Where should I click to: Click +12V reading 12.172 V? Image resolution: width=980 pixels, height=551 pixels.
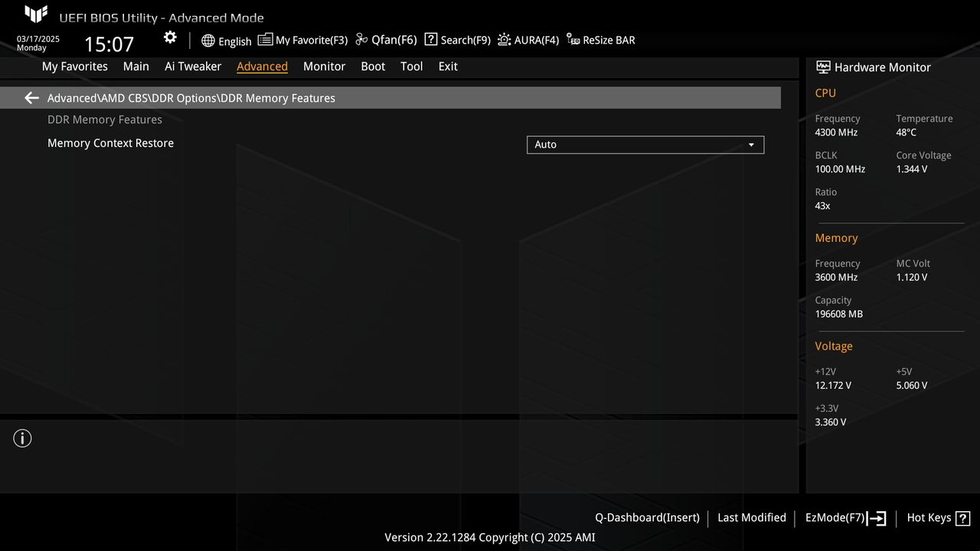pos(833,385)
